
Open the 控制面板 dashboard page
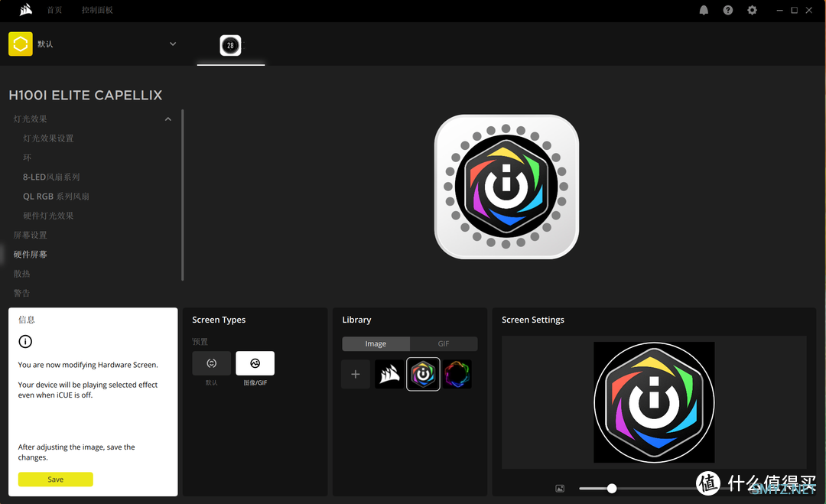click(97, 10)
